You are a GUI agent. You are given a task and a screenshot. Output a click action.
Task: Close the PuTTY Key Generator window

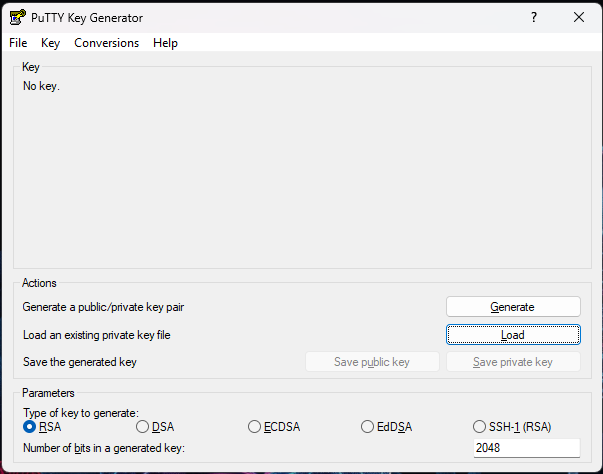pos(579,17)
